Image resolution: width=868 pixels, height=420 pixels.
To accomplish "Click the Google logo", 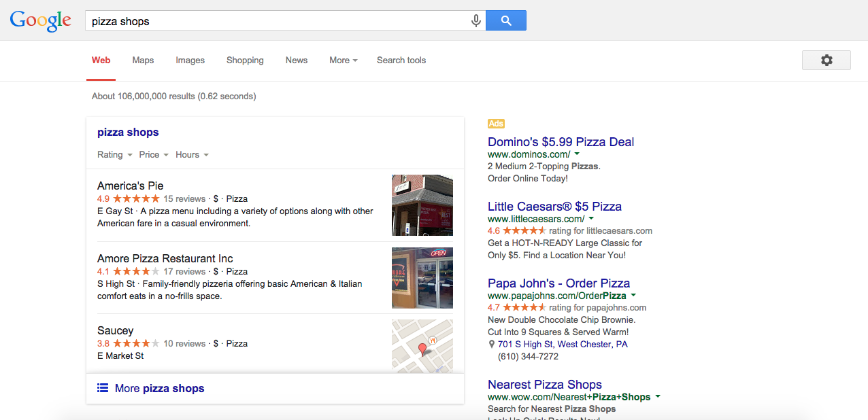I will [41, 20].
